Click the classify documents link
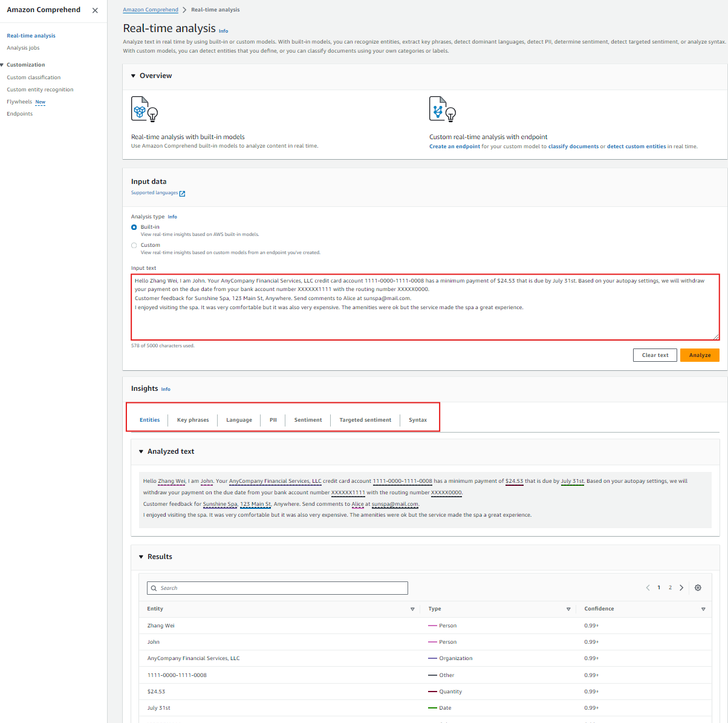The width and height of the screenshot is (728, 723). click(x=573, y=146)
